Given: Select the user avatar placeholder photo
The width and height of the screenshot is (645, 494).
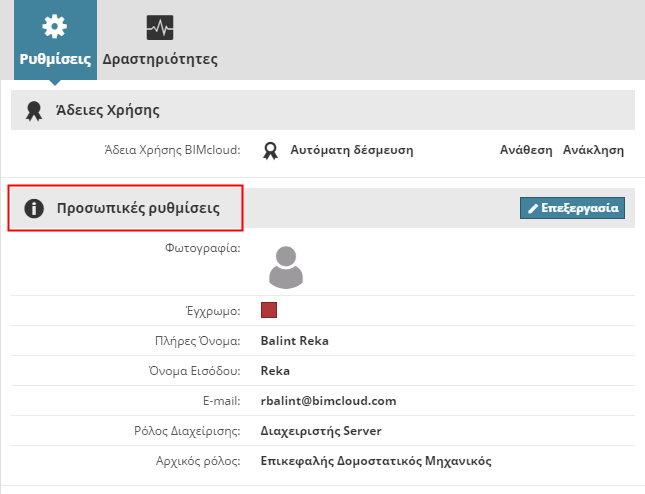Looking at the screenshot, I should click(287, 265).
